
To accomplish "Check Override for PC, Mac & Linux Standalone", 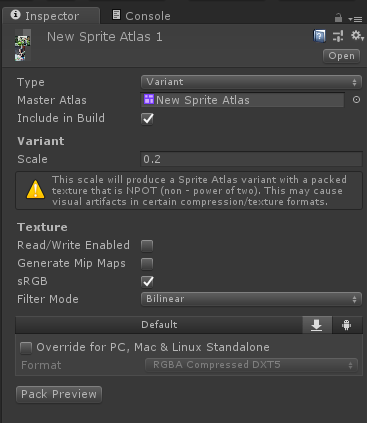I will pyautogui.click(x=26, y=348).
